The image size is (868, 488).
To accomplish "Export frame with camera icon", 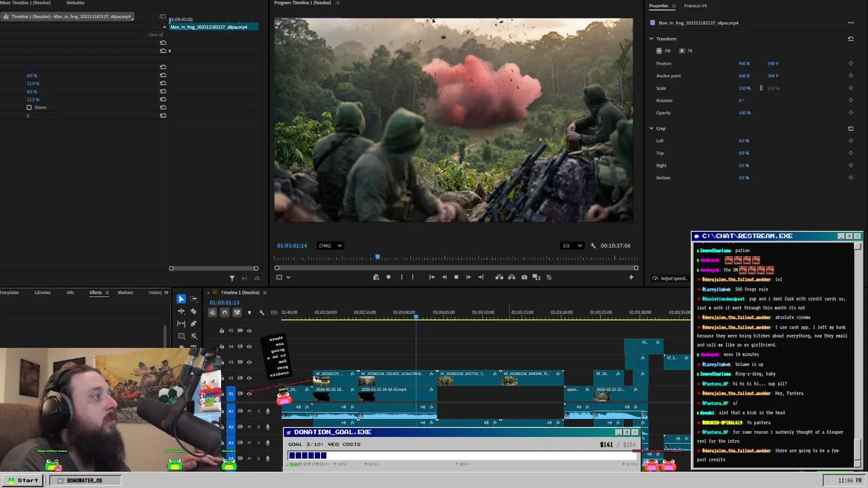I will (524, 277).
